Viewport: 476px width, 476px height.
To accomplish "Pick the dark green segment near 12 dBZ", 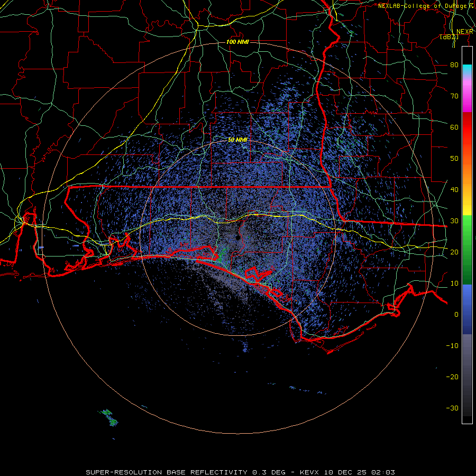I will [468, 274].
